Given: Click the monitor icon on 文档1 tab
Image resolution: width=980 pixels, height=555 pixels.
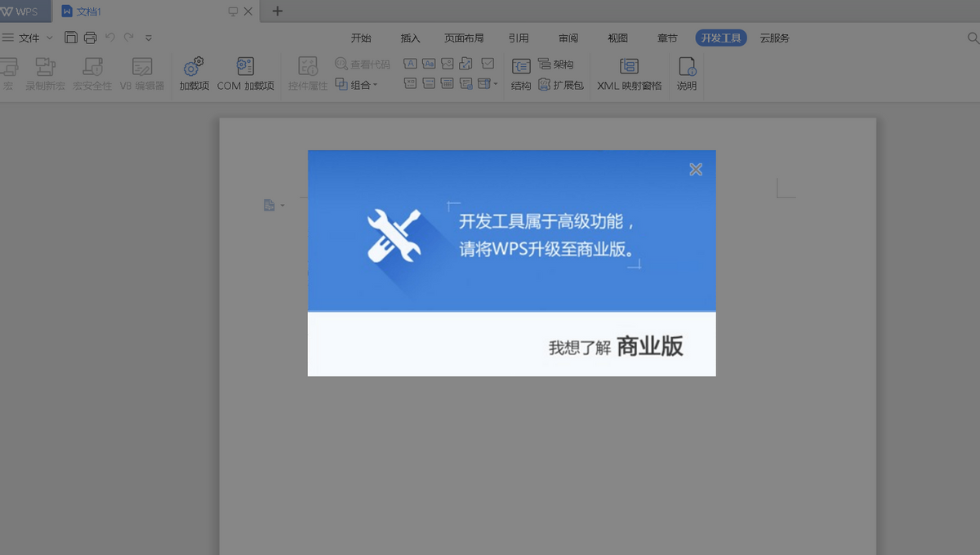Looking at the screenshot, I should 233,11.
